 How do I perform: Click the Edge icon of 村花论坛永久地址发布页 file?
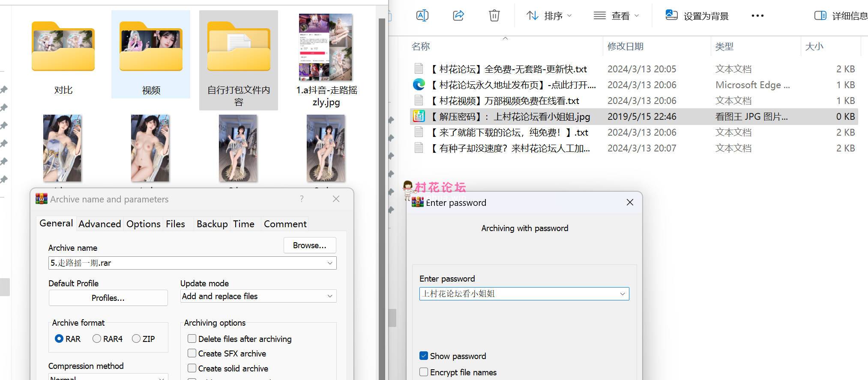pos(419,85)
